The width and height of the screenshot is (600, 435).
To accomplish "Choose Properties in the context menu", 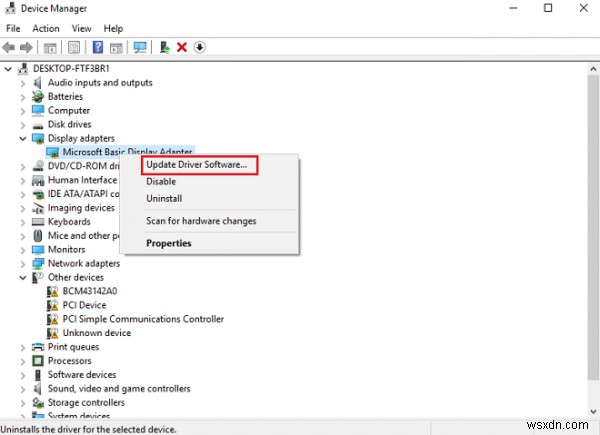I will tap(169, 243).
